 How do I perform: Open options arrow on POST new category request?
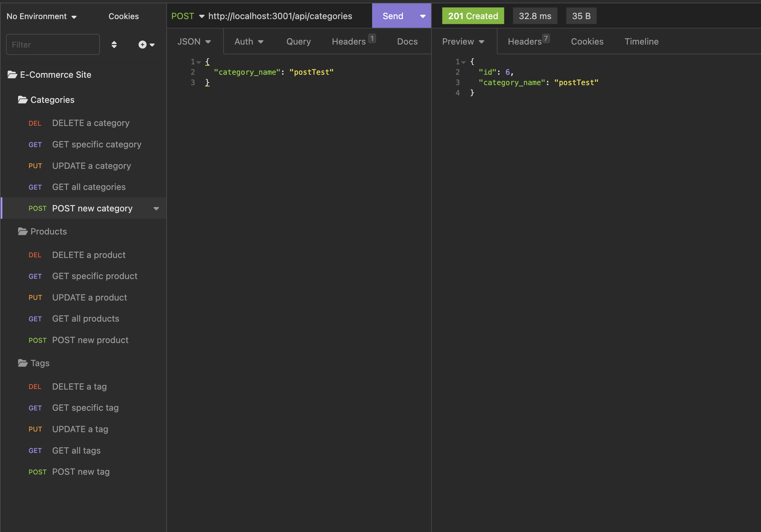point(156,208)
